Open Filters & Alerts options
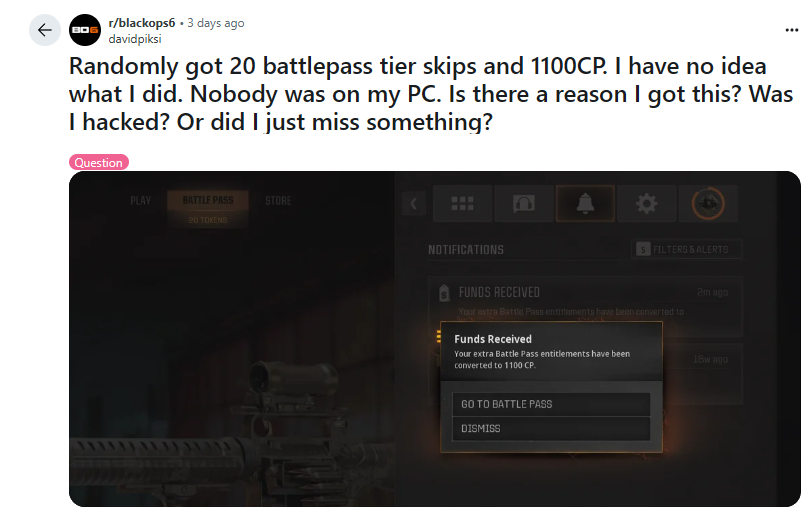 687,249
